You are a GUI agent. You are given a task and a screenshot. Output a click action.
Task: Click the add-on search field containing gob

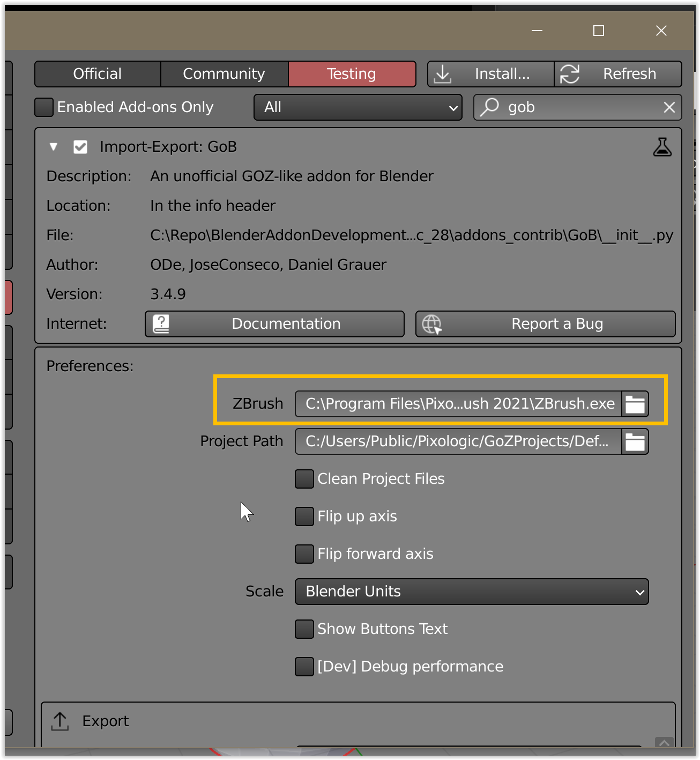(x=578, y=107)
